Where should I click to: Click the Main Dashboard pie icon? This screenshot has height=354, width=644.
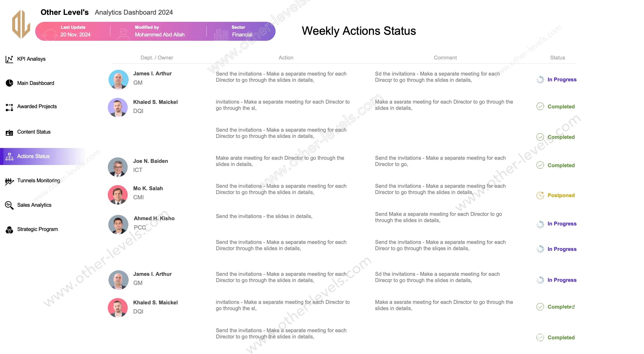pyautogui.click(x=9, y=83)
